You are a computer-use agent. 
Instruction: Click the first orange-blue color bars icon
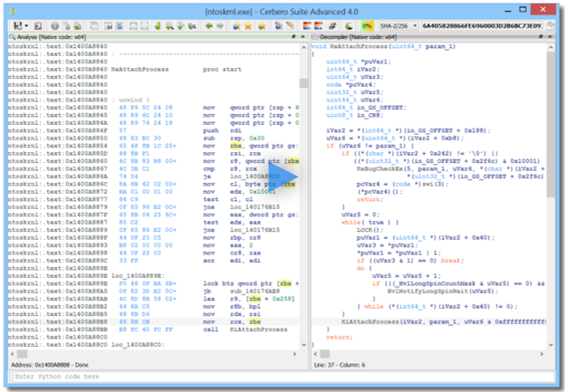click(x=307, y=26)
